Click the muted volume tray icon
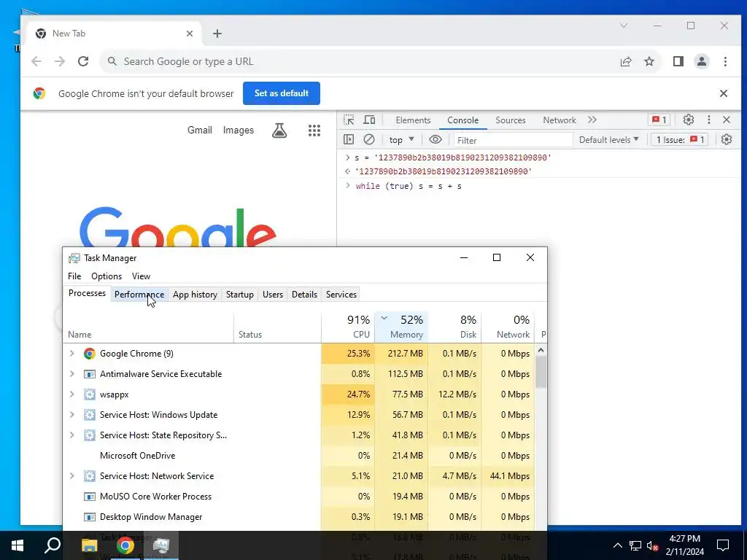Screen dimensions: 747x560 [652, 545]
